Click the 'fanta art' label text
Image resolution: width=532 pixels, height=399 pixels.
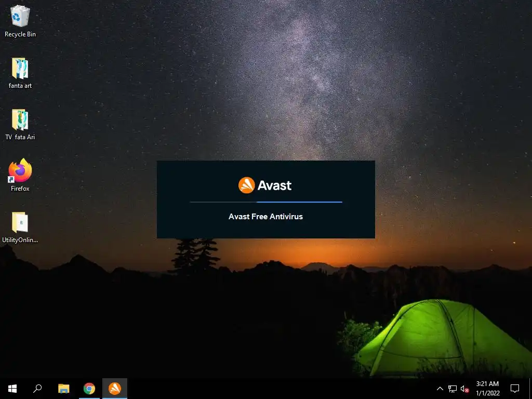(x=20, y=86)
